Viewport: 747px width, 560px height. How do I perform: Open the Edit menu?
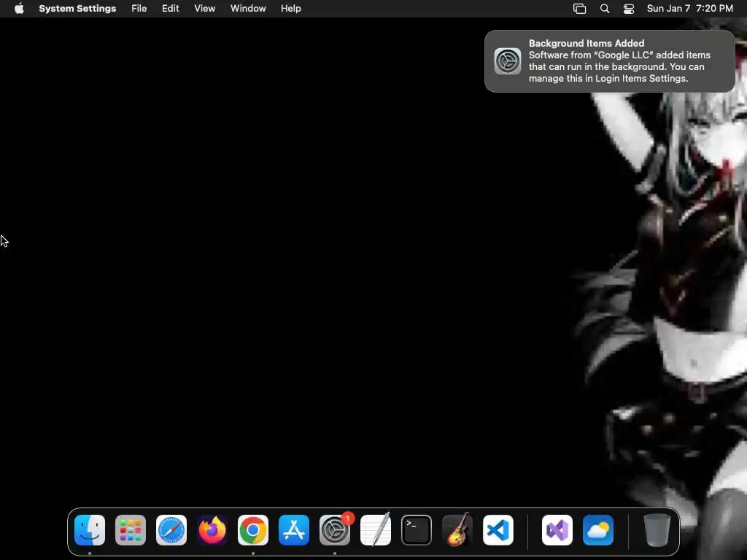pyautogui.click(x=171, y=9)
